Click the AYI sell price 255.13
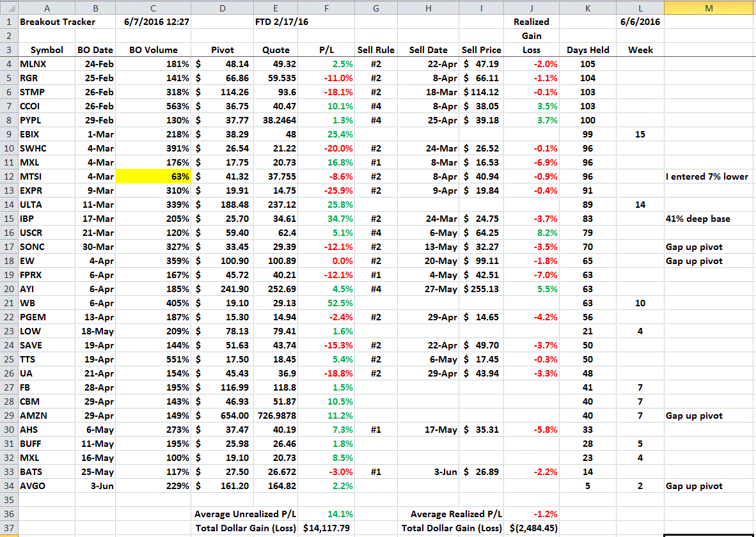 (481, 289)
